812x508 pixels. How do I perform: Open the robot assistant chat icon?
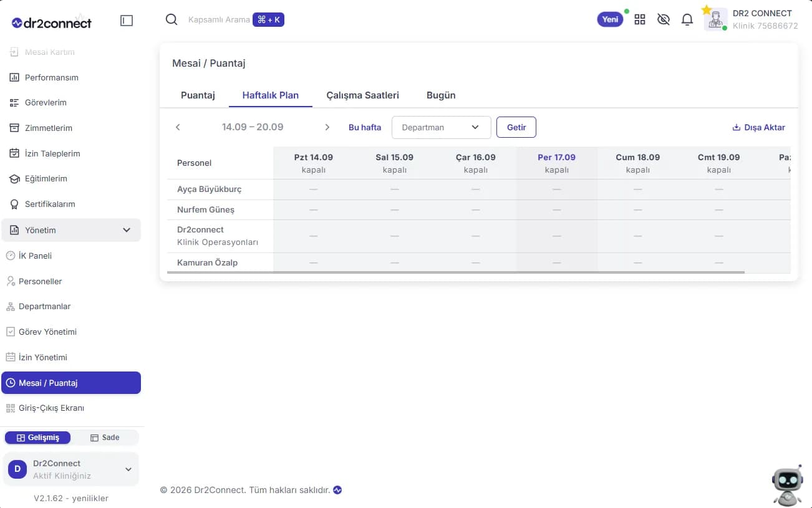pyautogui.click(x=787, y=485)
